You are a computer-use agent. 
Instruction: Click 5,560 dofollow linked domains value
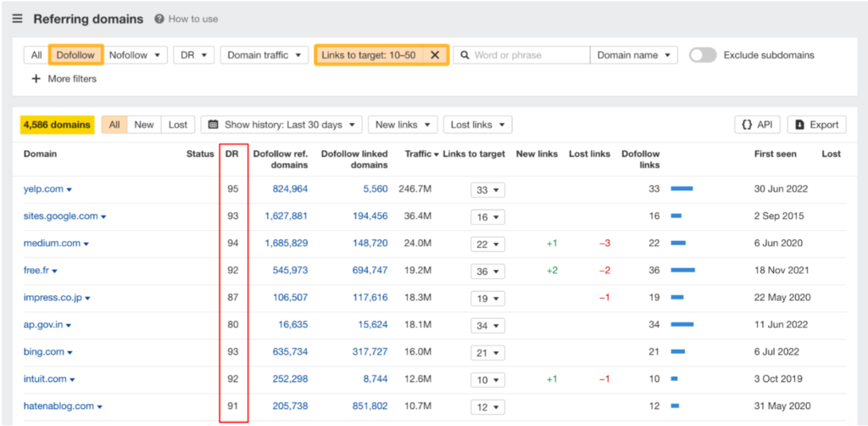[376, 189]
